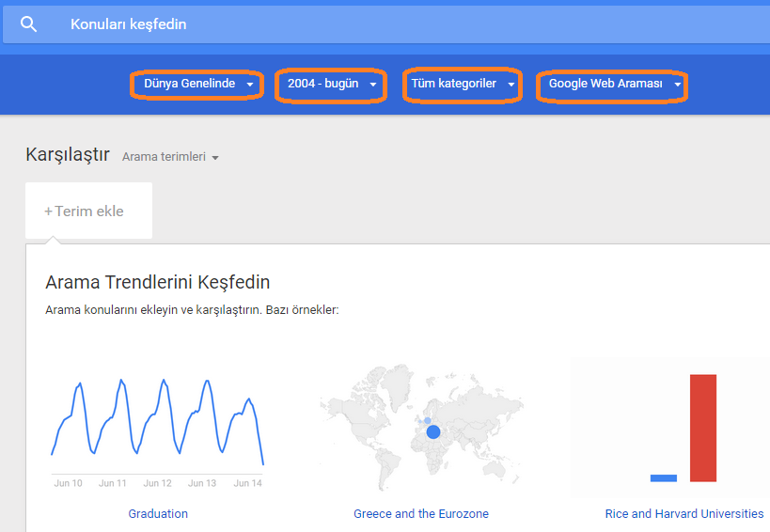This screenshot has height=532, width=770.
Task: Click the plus sign in Terim ekle
Action: [48, 211]
